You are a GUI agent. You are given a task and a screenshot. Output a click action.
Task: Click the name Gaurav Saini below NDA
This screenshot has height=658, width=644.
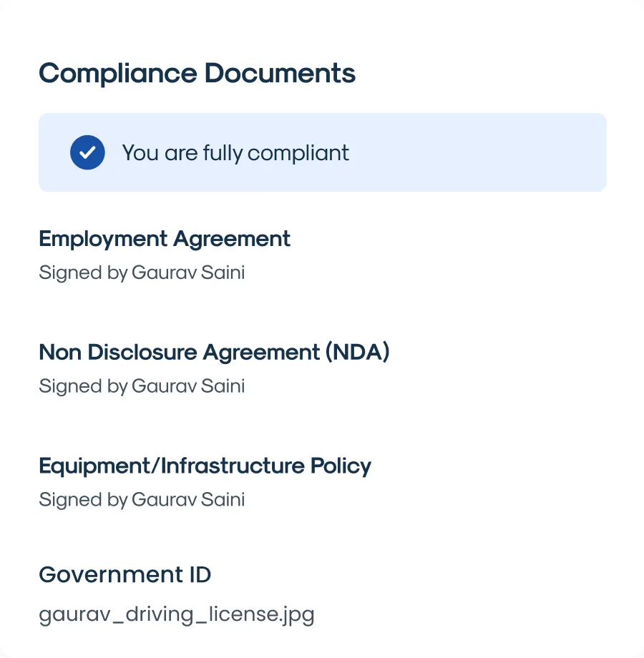[188, 386]
